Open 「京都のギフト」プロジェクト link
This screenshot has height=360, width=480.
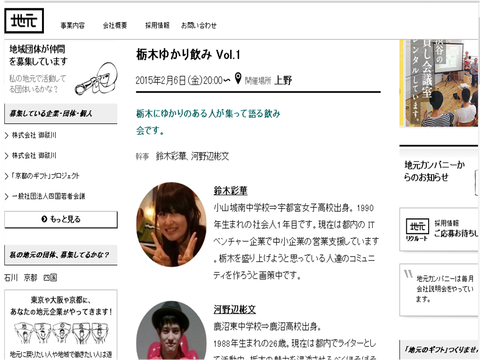[x=46, y=176]
